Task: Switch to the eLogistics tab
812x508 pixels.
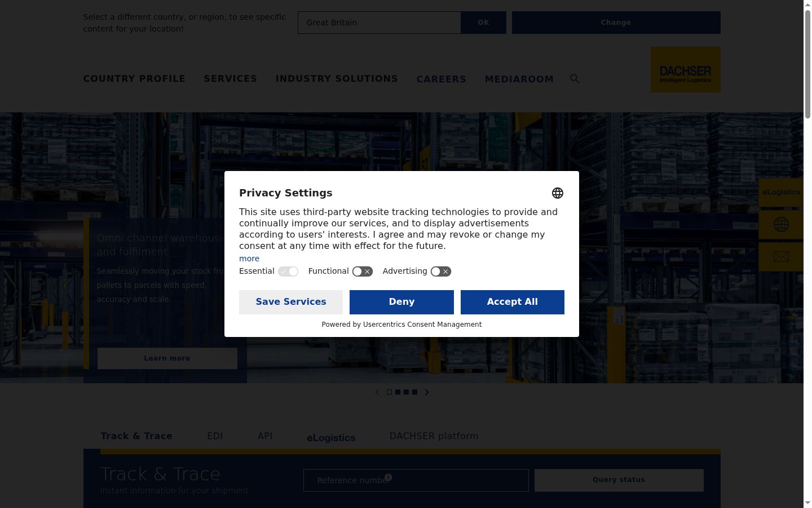Action: tap(331, 437)
